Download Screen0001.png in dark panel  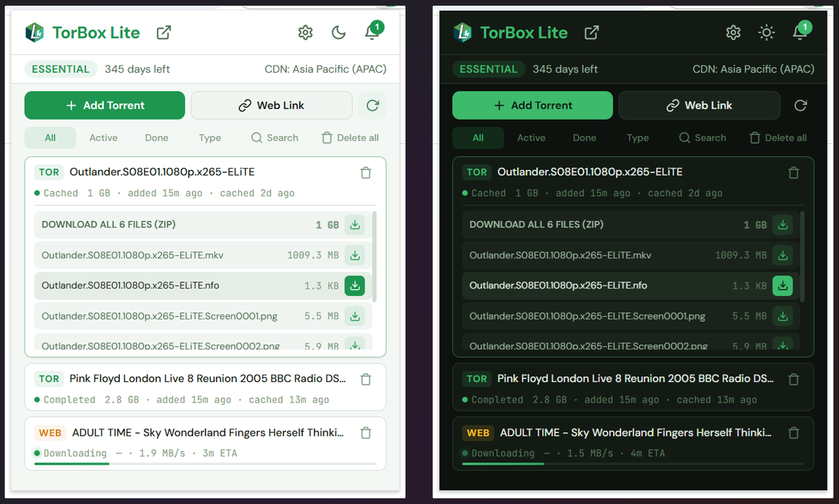[x=783, y=316]
